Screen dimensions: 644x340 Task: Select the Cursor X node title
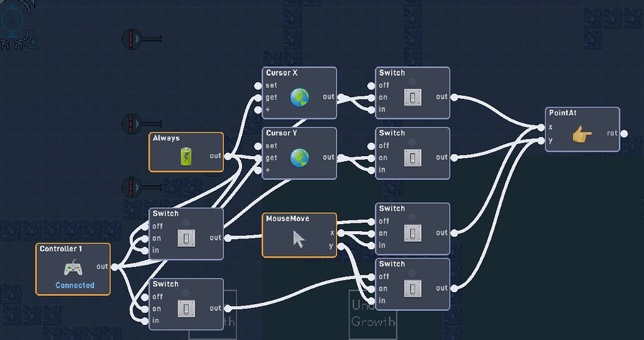tap(282, 73)
